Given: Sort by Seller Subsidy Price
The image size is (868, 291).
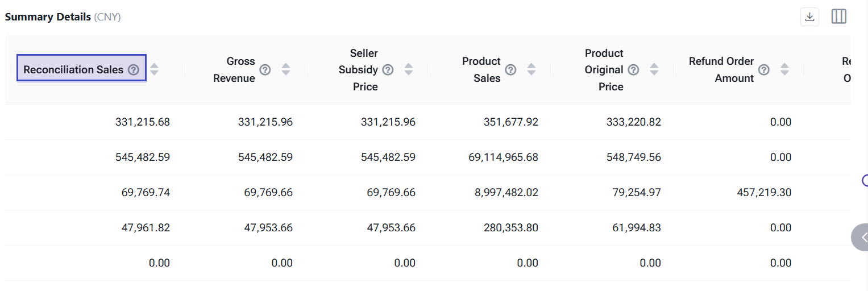Looking at the screenshot, I should point(409,70).
